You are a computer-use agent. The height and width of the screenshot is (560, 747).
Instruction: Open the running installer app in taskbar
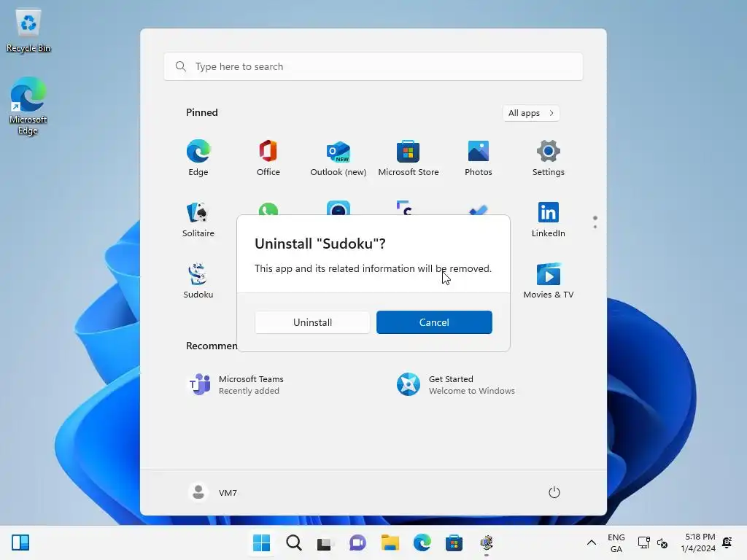[487, 542]
